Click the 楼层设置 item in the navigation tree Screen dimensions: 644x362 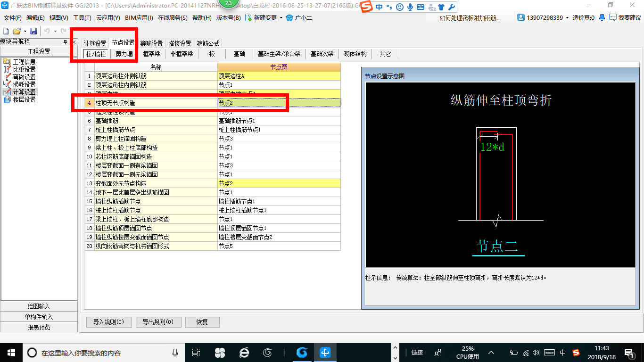point(24,99)
